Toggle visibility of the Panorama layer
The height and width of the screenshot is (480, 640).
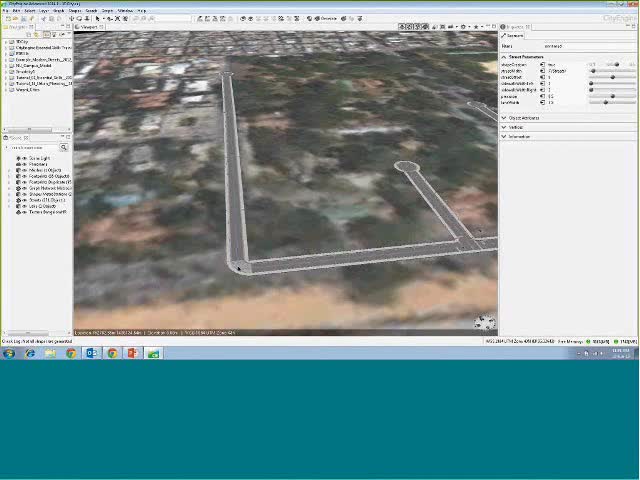24,164
